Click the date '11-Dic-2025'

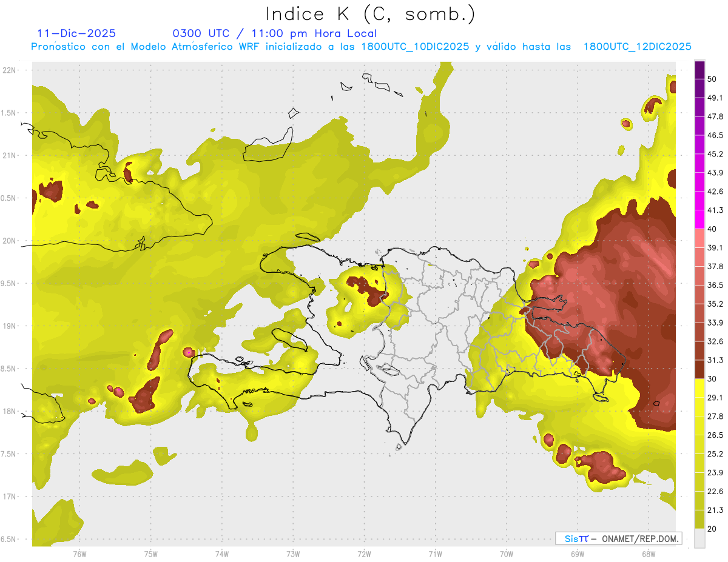[76, 33]
